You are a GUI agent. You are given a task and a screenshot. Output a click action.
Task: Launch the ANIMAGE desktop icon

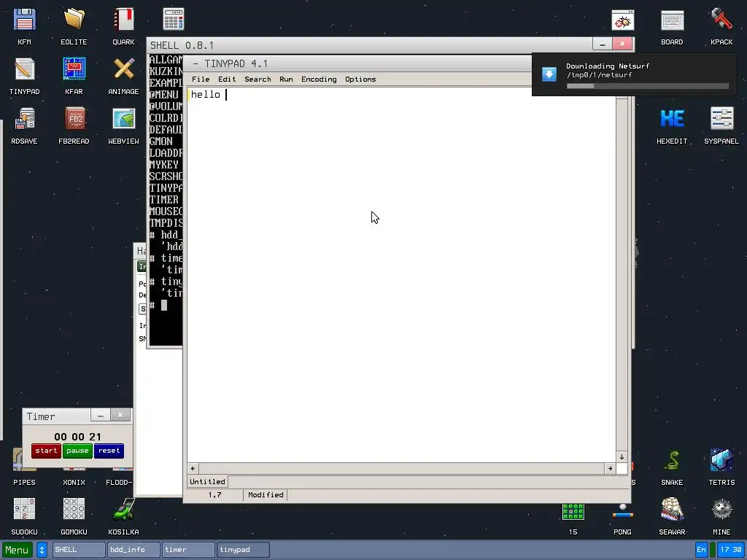[x=123, y=75]
